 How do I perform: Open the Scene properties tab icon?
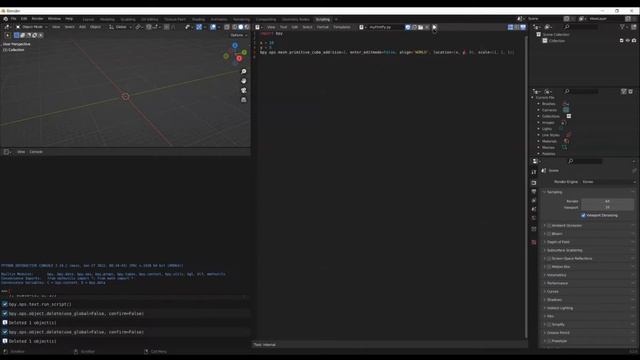[534, 209]
